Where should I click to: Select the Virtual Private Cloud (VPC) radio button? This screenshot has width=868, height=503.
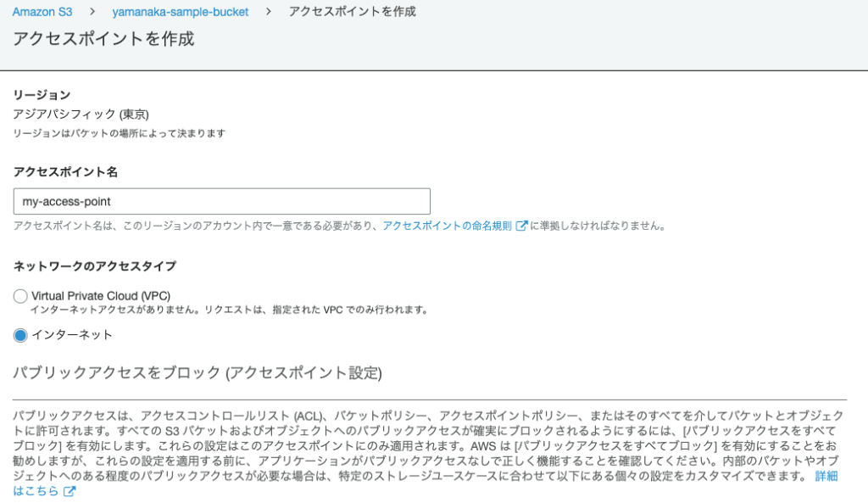click(20, 296)
